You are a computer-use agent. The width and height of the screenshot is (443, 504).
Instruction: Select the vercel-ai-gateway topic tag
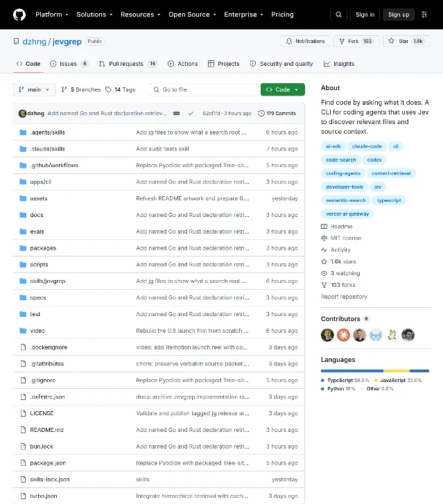click(x=347, y=214)
